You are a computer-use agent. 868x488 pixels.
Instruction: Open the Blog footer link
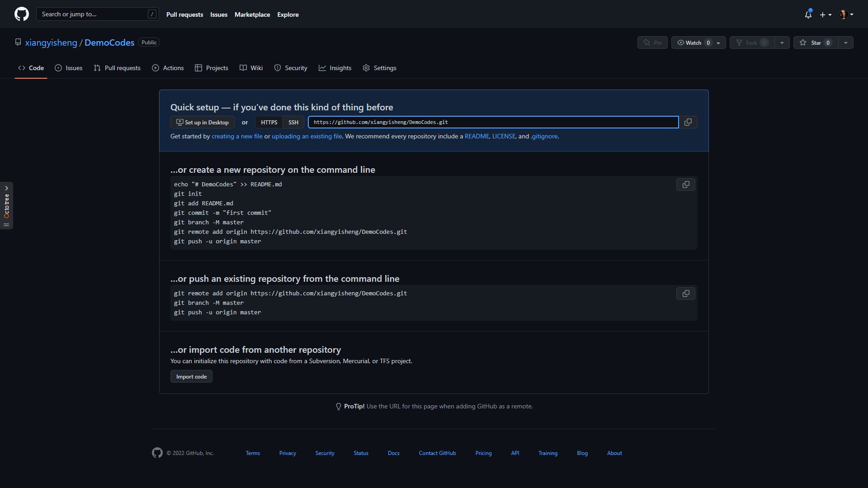582,453
